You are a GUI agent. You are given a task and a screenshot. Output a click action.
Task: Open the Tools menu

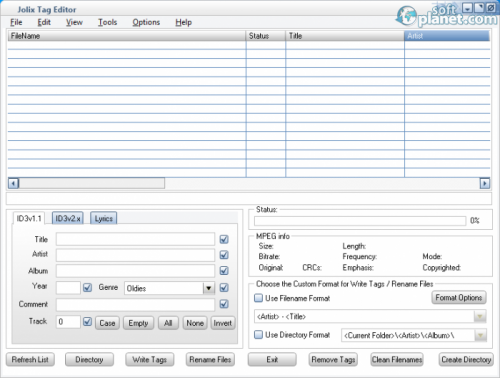pyautogui.click(x=107, y=22)
